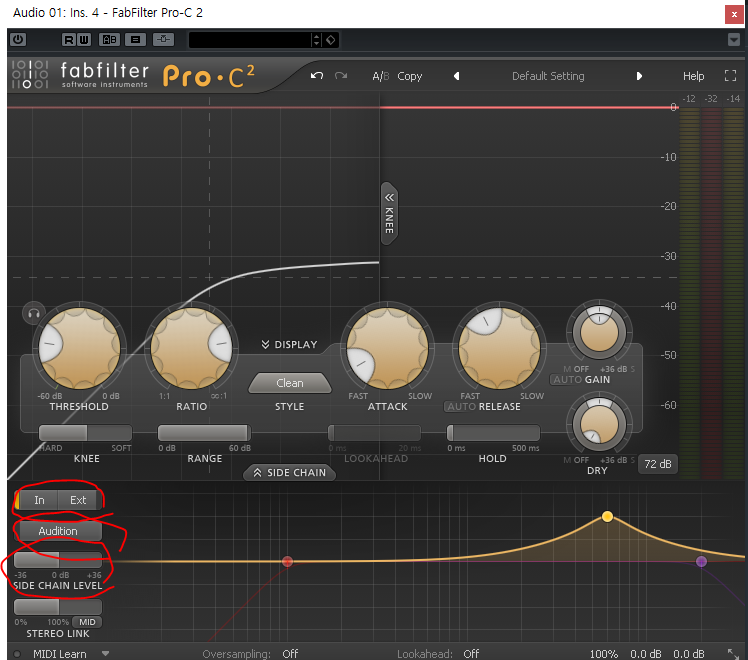
Task: Collapse the DISPLAY section
Action: point(289,344)
